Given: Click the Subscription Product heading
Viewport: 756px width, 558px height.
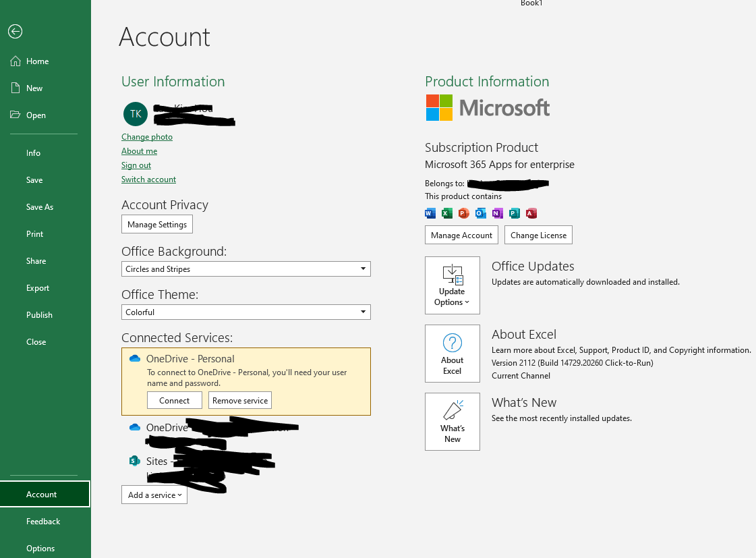Looking at the screenshot, I should pos(481,147).
